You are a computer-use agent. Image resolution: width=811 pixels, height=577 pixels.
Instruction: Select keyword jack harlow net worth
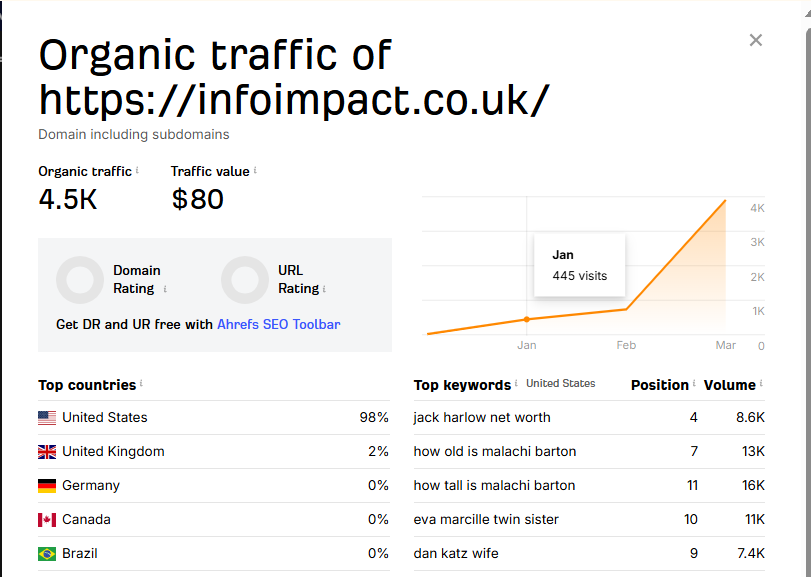pos(482,418)
